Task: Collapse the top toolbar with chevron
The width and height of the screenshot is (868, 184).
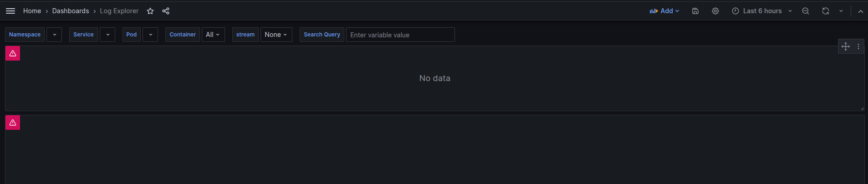Action: [x=861, y=11]
